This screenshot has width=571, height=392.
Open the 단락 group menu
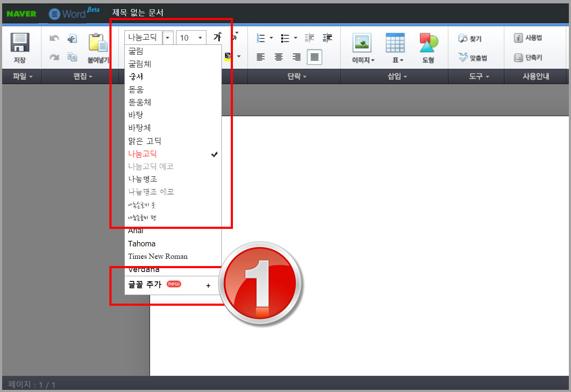(297, 76)
